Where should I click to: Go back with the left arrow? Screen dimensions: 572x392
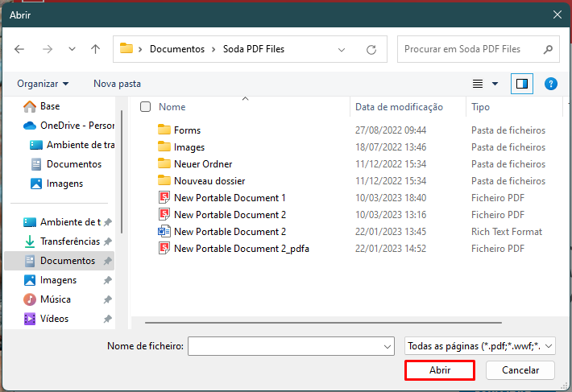(19, 49)
